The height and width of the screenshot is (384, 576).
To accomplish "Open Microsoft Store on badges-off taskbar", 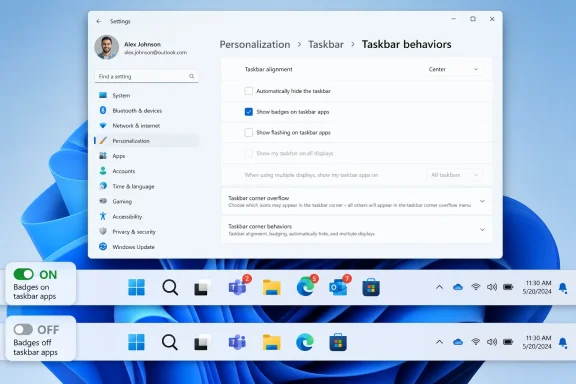I will [x=338, y=342].
